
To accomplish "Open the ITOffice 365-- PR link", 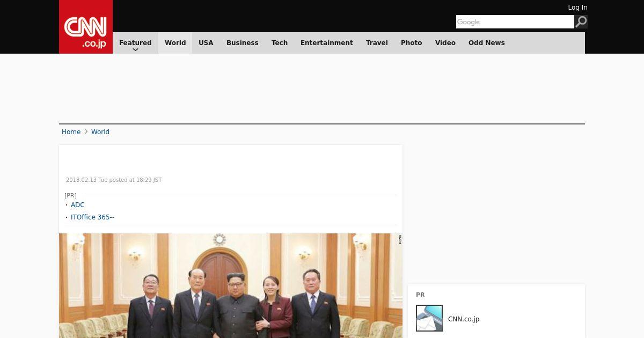I will point(93,217).
